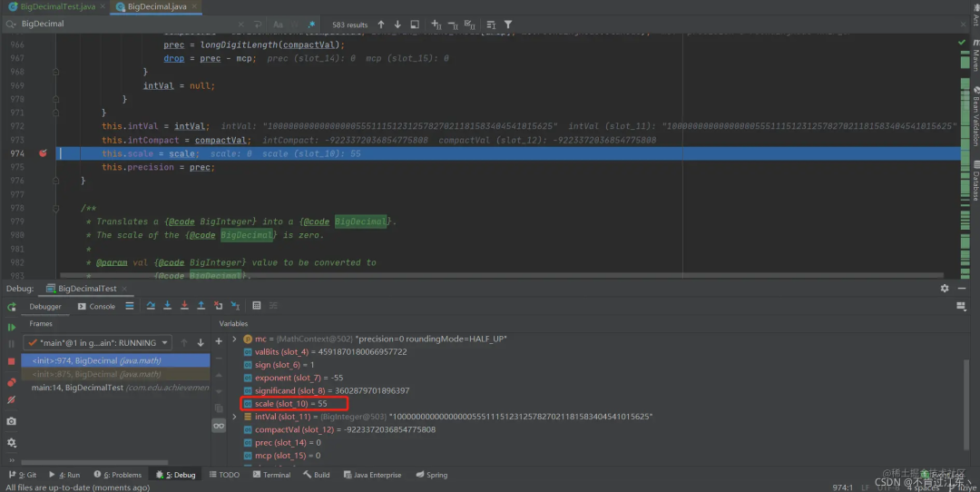Open the 9: Git tool window

(23, 475)
